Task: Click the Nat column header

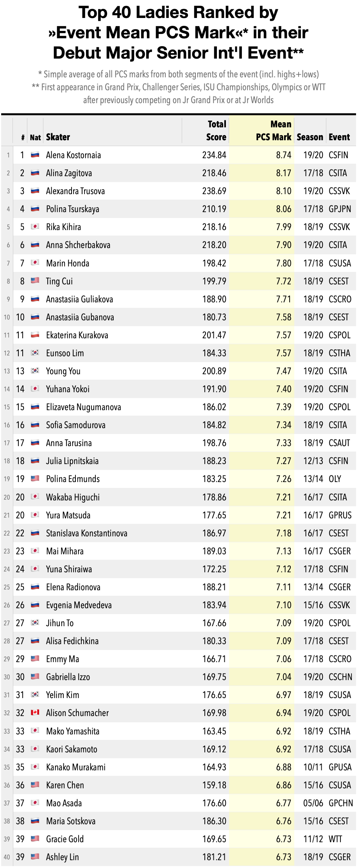Action: coord(35,138)
